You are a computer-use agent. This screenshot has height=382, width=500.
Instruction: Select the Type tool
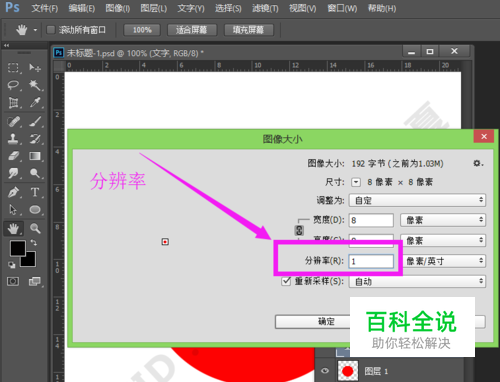[x=35, y=192]
